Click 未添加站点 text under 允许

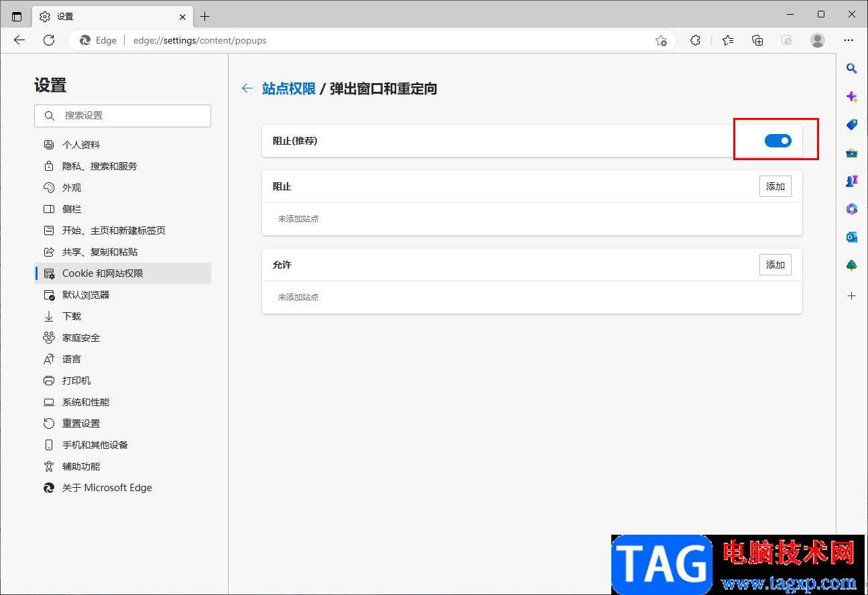(x=298, y=297)
